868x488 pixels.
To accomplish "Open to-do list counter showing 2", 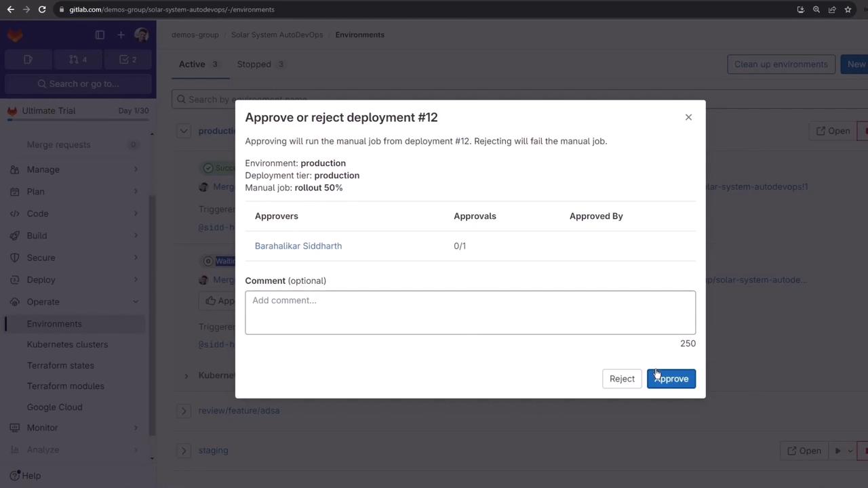I will [x=127, y=60].
